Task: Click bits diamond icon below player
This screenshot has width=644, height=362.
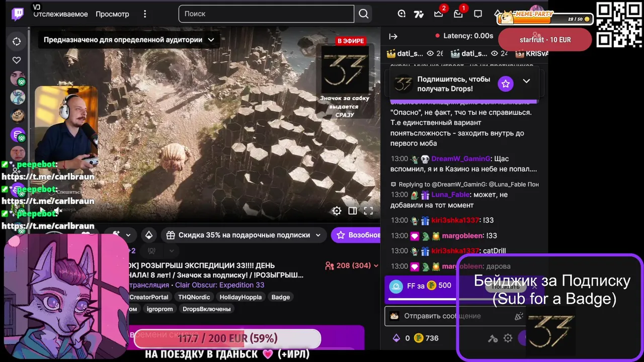Action: (x=149, y=235)
